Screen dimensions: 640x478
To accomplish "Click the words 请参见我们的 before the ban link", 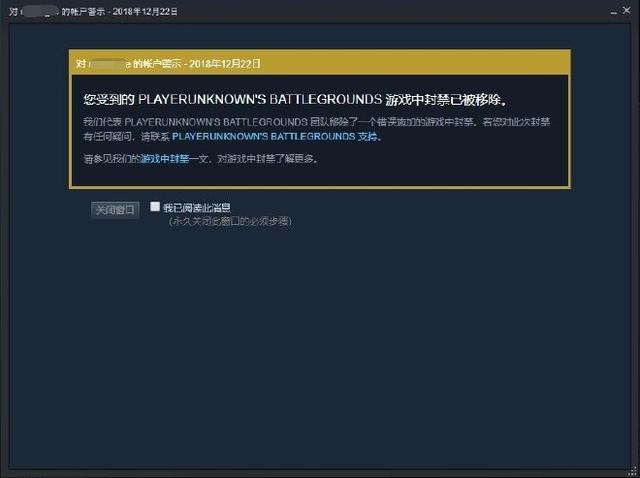I will tap(112, 158).
